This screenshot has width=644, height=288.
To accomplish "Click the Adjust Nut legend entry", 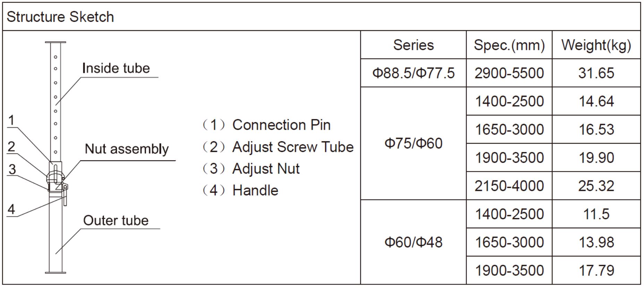I will [251, 169].
